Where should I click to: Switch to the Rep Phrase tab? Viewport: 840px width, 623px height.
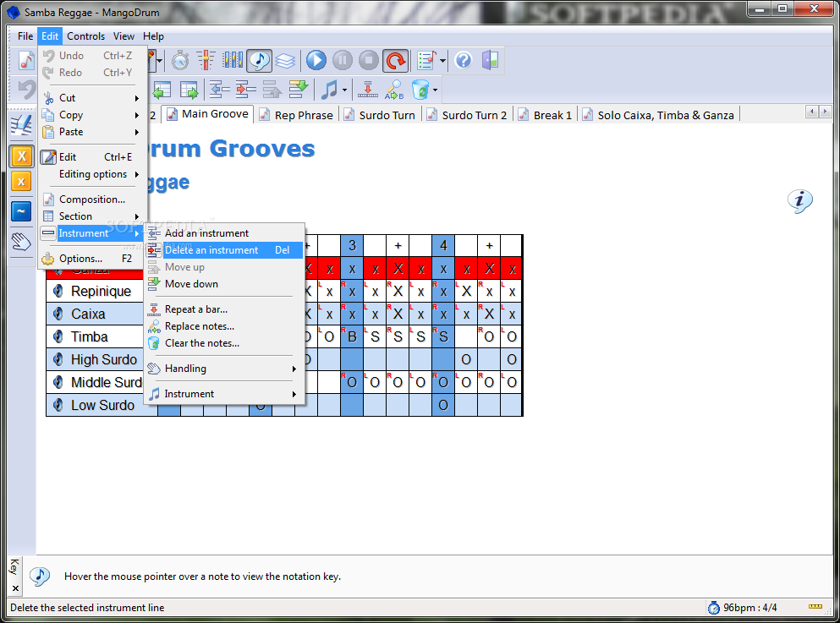click(x=296, y=115)
